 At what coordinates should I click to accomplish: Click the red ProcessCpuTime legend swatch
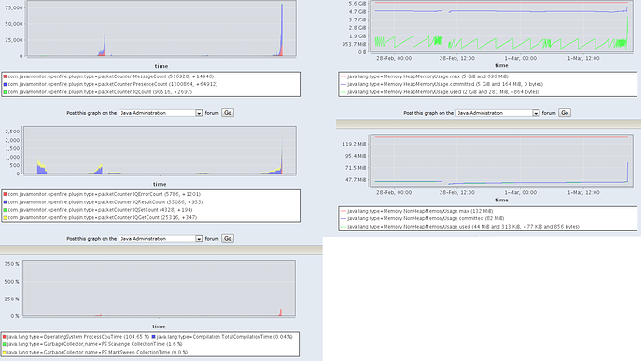point(5,337)
